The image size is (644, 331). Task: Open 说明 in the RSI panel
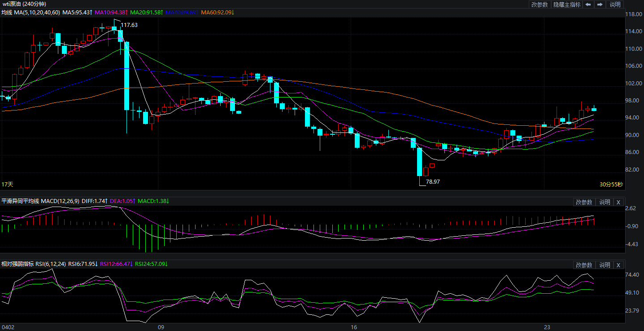point(605,265)
